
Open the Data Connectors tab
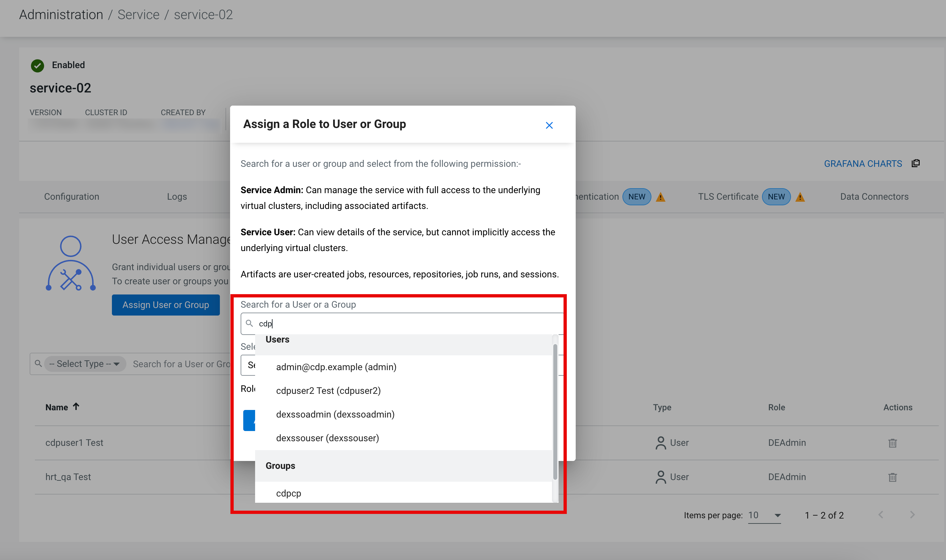874,197
